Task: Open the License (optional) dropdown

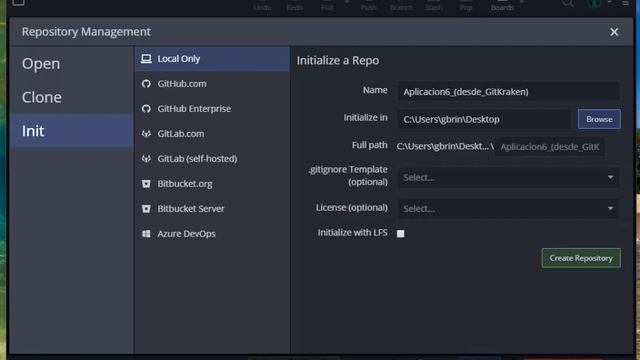Action: point(509,209)
